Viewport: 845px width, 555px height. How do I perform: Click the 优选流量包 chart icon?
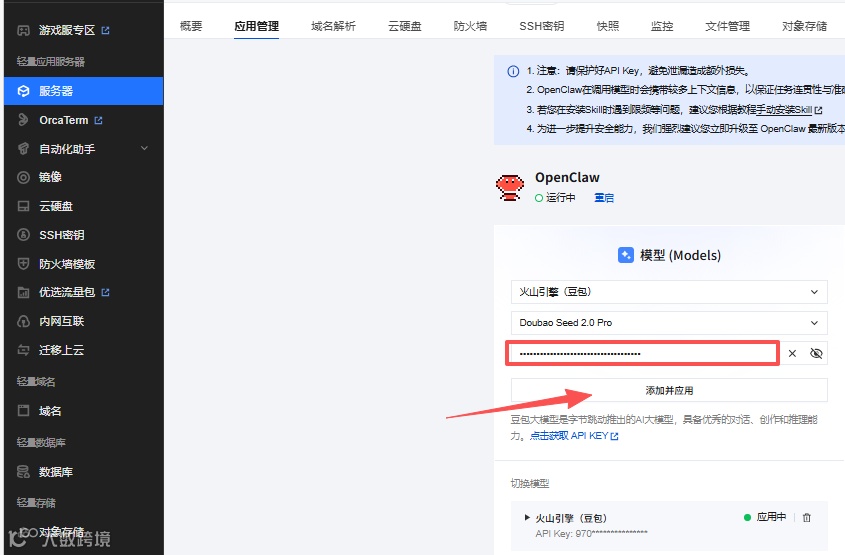click(23, 293)
